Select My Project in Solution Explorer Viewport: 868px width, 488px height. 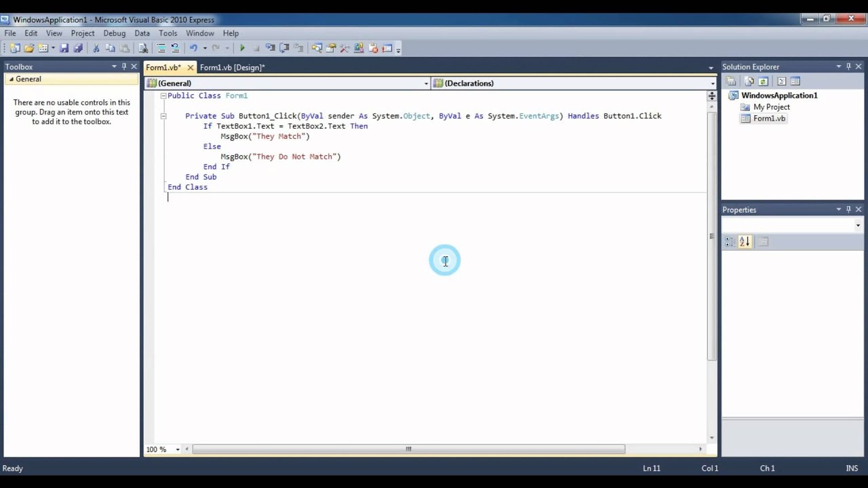point(772,107)
